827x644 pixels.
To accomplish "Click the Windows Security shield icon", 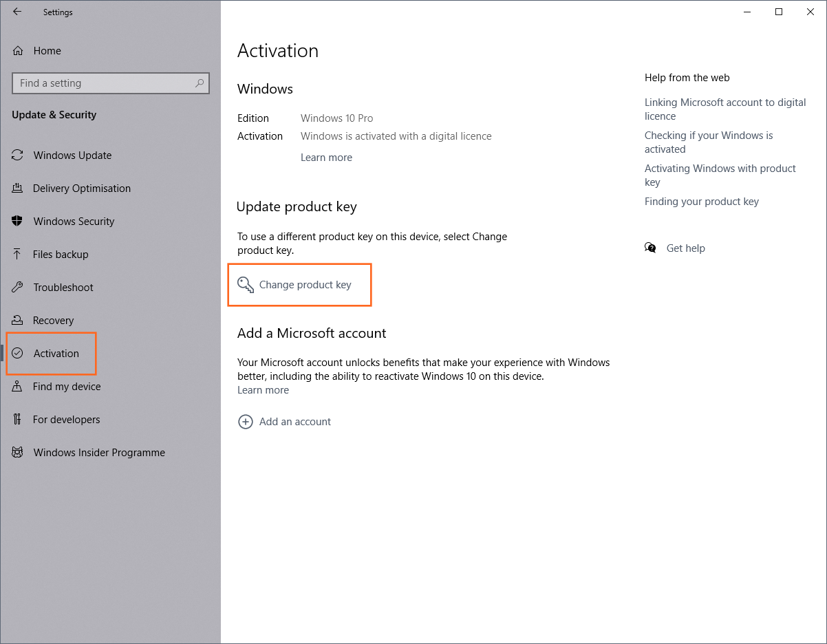I will [x=19, y=222].
